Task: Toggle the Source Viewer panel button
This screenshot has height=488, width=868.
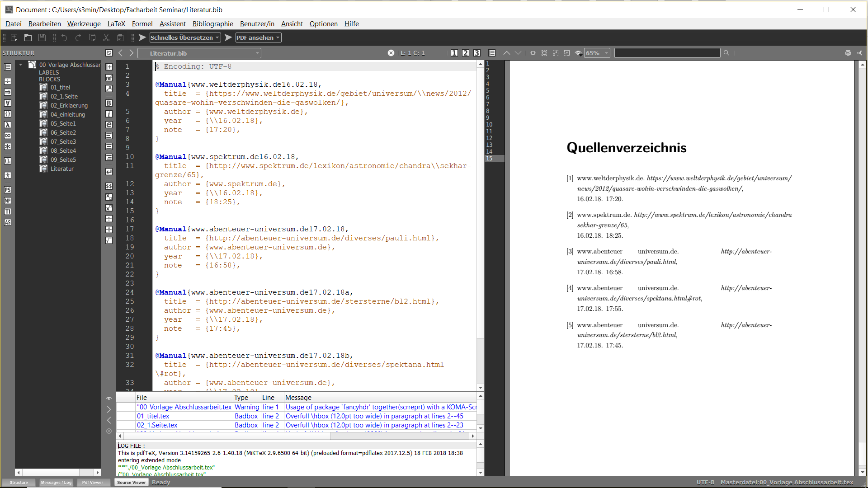Action: [x=131, y=482]
